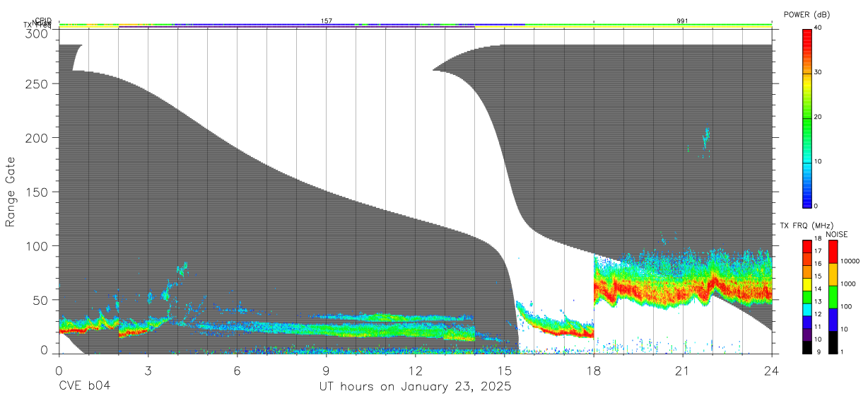Click the 10000 label on the NOISE legend
Viewport: 868px width, 401px height.
click(850, 261)
